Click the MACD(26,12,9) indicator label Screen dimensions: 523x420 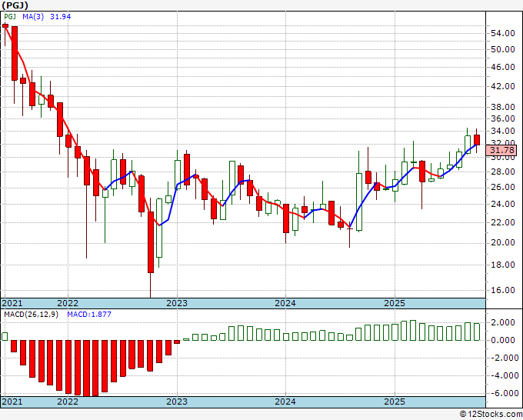tap(31, 315)
